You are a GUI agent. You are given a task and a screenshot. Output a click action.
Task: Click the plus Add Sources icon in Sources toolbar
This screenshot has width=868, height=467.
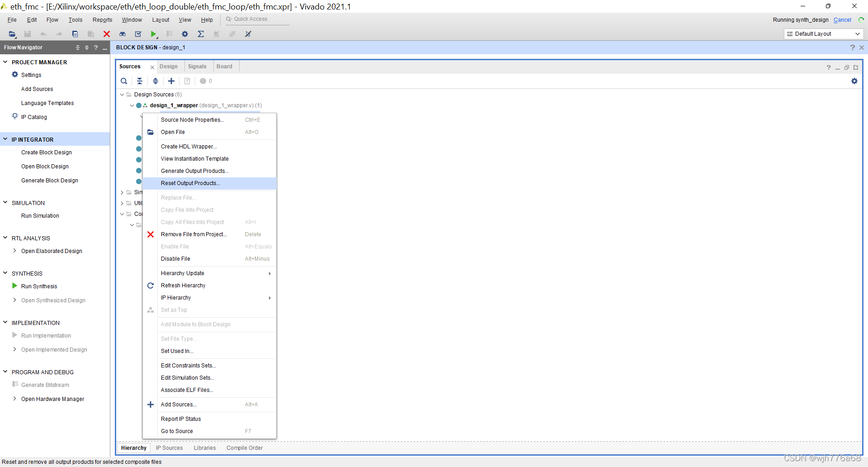(x=171, y=81)
